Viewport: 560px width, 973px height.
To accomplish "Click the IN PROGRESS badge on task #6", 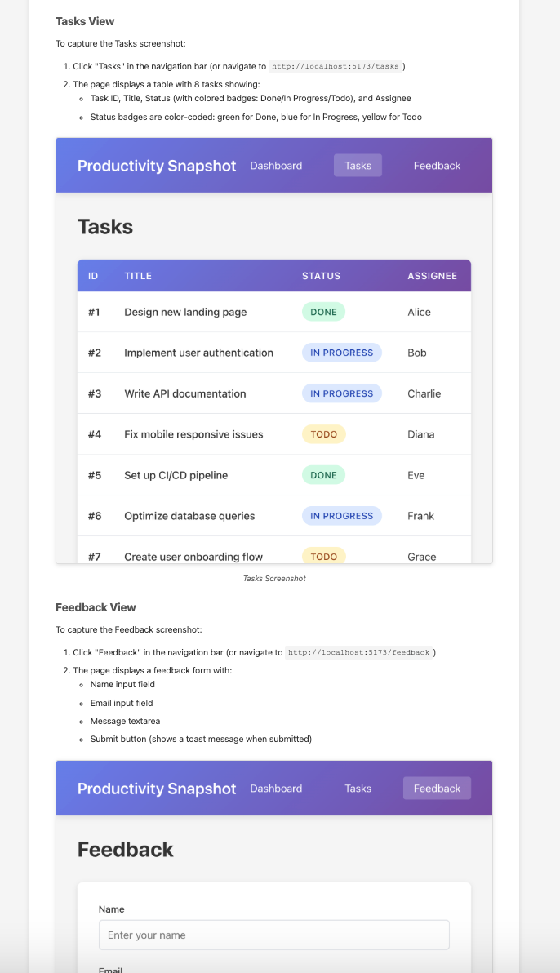I will pos(342,515).
